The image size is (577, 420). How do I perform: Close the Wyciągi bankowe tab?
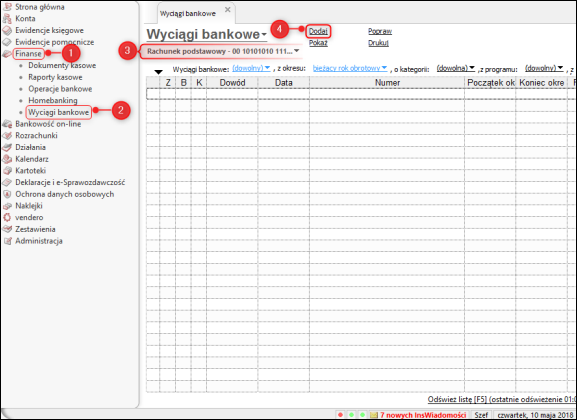tap(228, 10)
